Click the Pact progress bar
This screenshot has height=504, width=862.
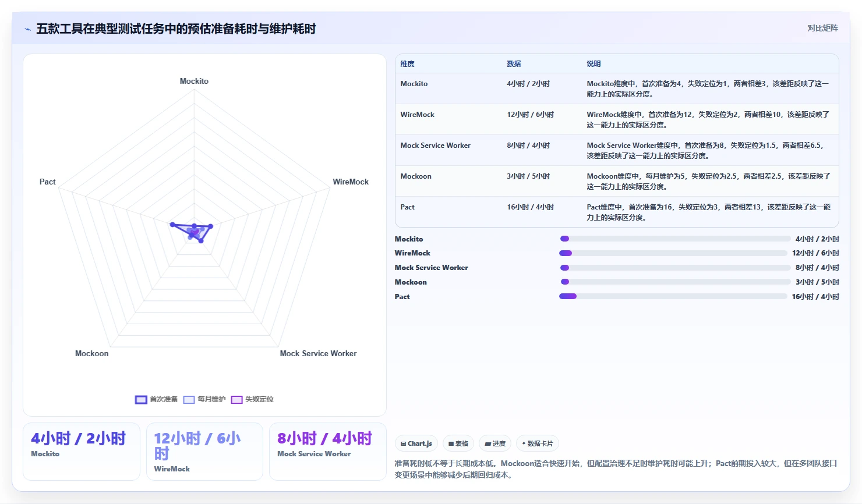[673, 296]
